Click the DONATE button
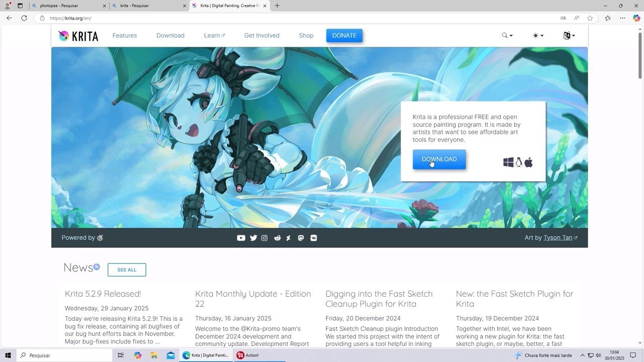The width and height of the screenshot is (644, 362). click(344, 36)
